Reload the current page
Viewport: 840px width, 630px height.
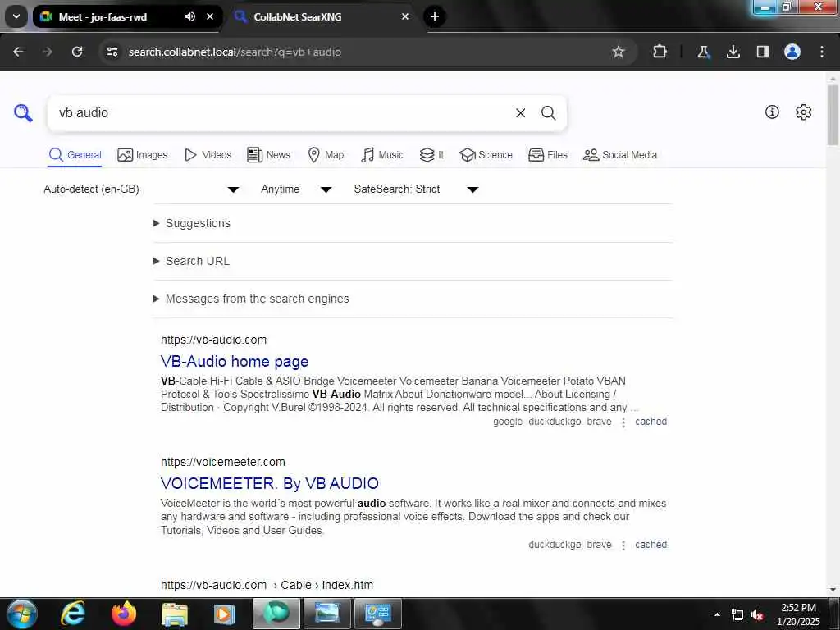(77, 52)
